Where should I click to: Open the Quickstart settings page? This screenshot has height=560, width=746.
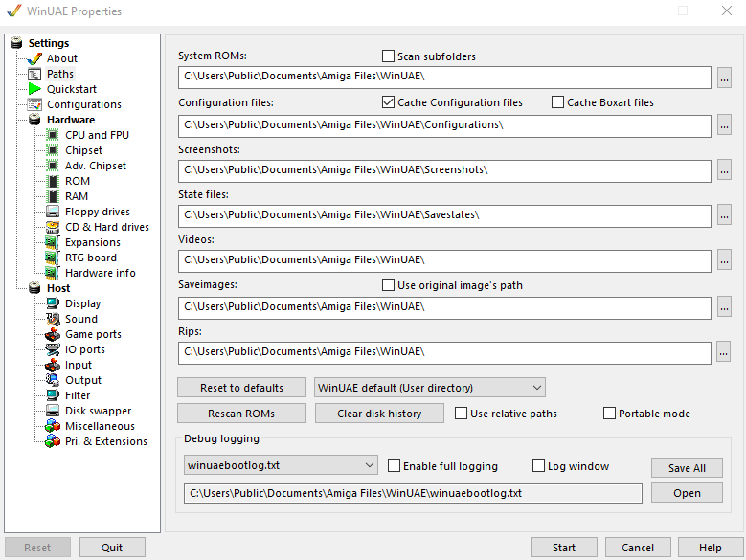(72, 89)
